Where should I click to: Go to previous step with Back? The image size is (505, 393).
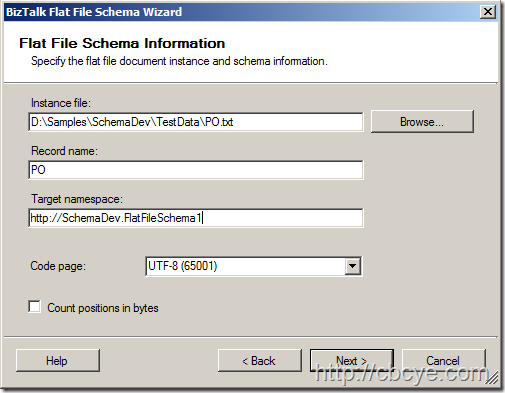(x=260, y=361)
